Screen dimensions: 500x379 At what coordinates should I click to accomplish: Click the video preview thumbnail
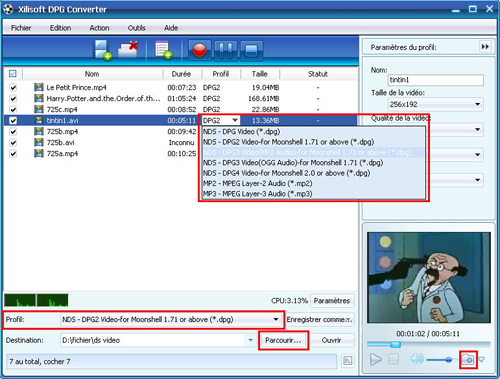[x=429, y=278]
